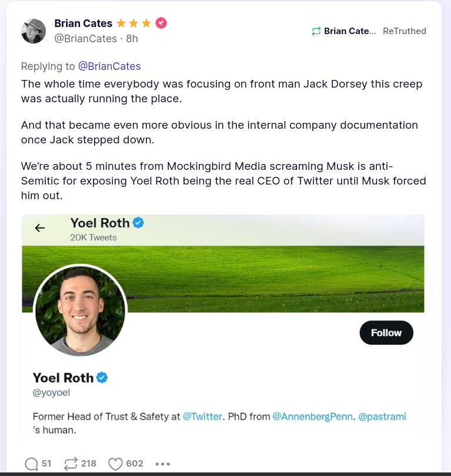
Task: Open the three-dot more options menu
Action: tap(163, 464)
